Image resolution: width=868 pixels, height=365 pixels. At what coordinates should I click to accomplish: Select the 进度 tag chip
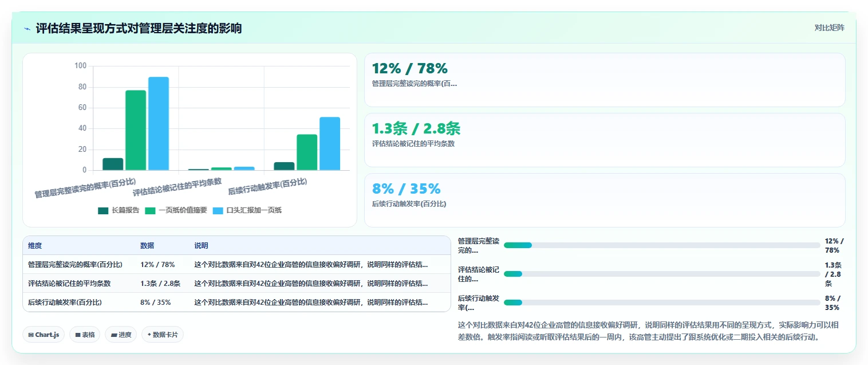[121, 335]
